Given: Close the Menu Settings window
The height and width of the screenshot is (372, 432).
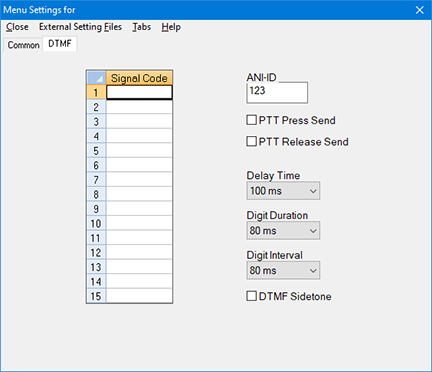Looking at the screenshot, I should click(420, 10).
